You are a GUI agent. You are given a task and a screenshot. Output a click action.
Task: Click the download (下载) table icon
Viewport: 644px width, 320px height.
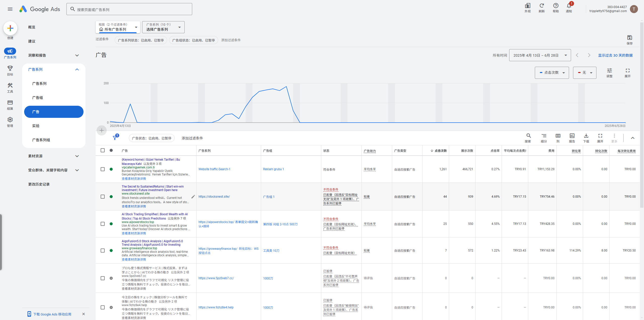coord(586,136)
